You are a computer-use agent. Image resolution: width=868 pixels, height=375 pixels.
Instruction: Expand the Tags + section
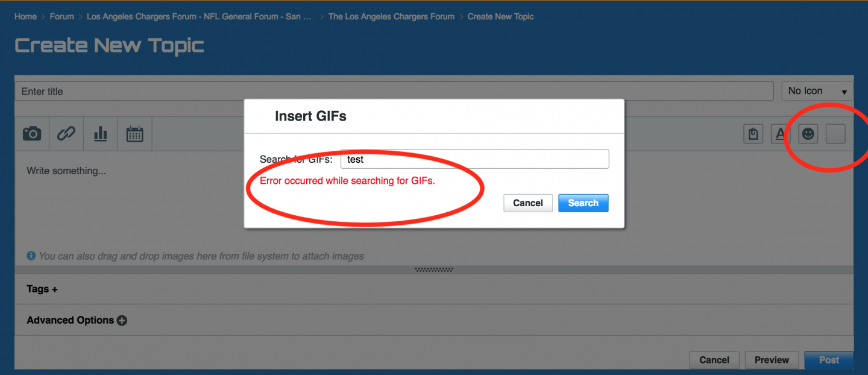click(42, 289)
